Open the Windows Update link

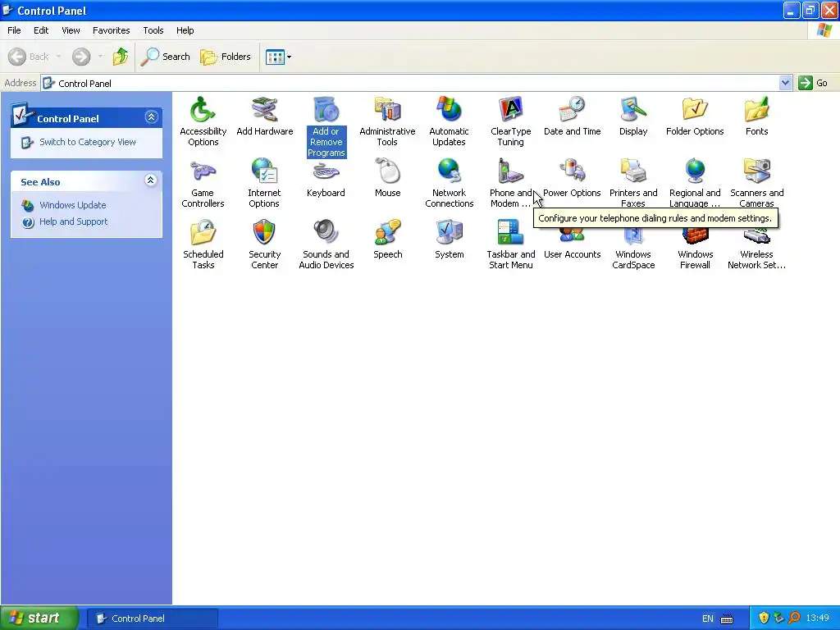[73, 205]
